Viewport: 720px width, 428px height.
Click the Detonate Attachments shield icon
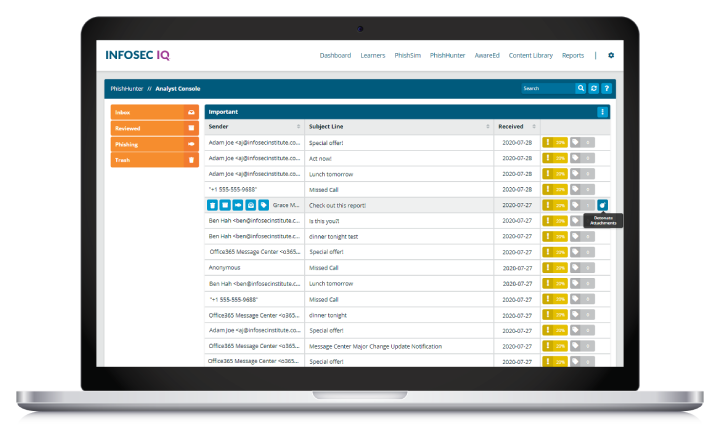602,205
